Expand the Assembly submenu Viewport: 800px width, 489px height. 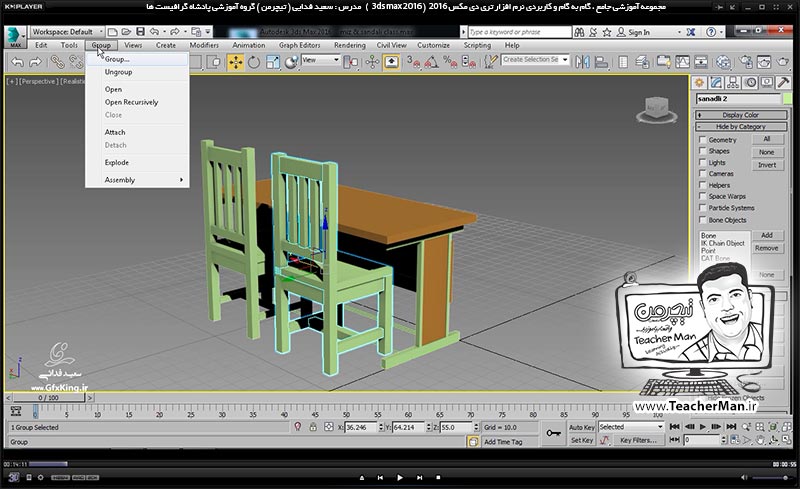pos(137,180)
